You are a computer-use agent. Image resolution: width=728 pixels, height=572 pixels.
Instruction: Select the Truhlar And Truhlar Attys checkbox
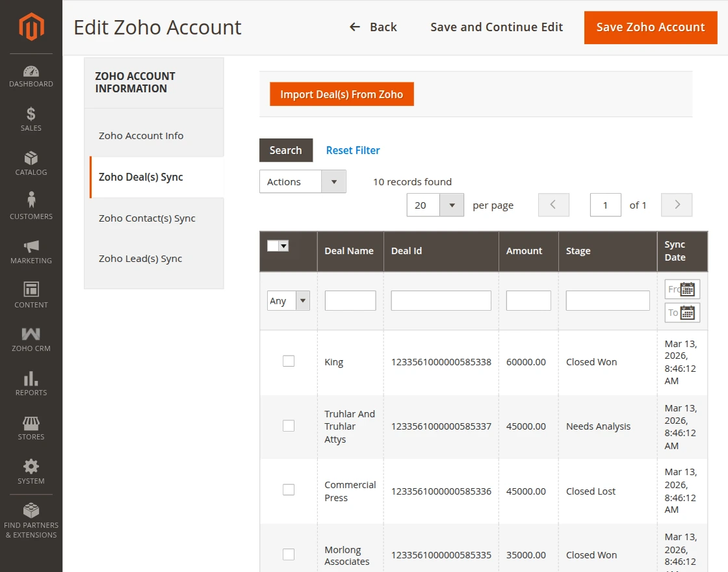coord(289,425)
